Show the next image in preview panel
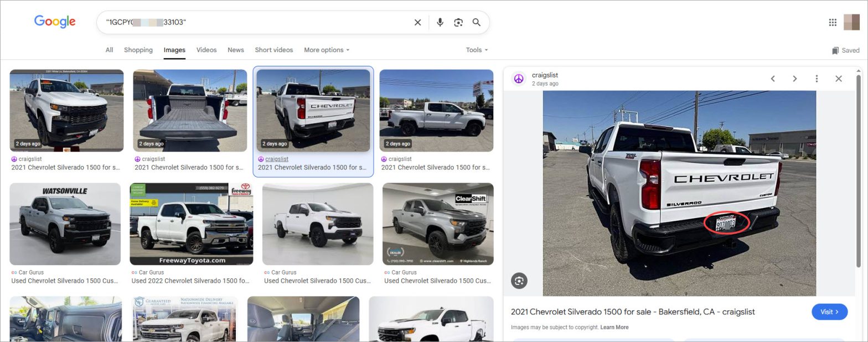 coord(794,79)
